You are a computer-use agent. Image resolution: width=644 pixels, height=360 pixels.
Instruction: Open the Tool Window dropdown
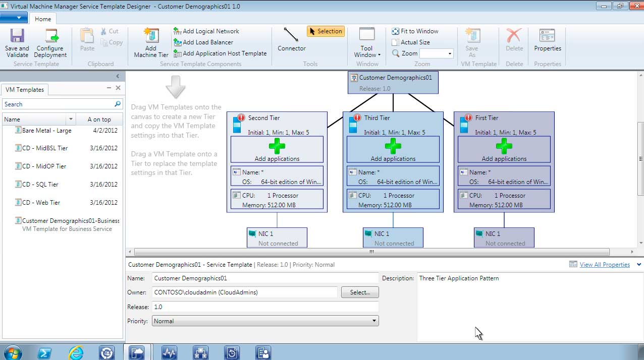pyautogui.click(x=367, y=43)
